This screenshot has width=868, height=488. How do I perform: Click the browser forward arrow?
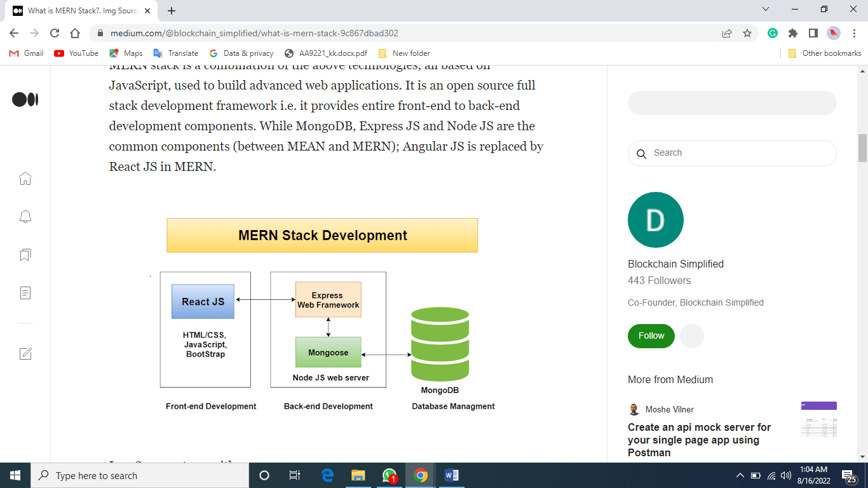pyautogui.click(x=34, y=33)
